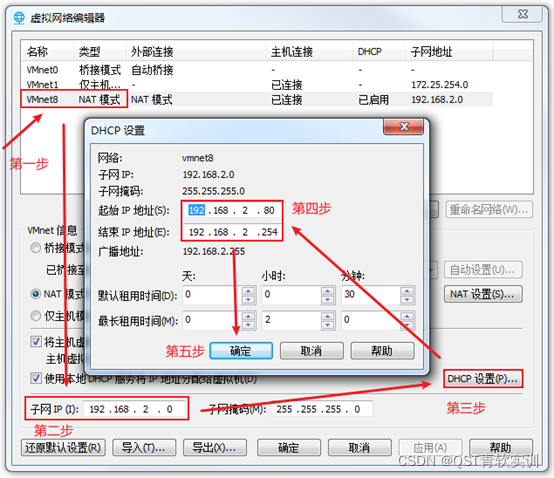Click the 默认租用时间 minutes input showing 30
Image resolution: width=554 pixels, height=478 pixels.
pos(371,295)
